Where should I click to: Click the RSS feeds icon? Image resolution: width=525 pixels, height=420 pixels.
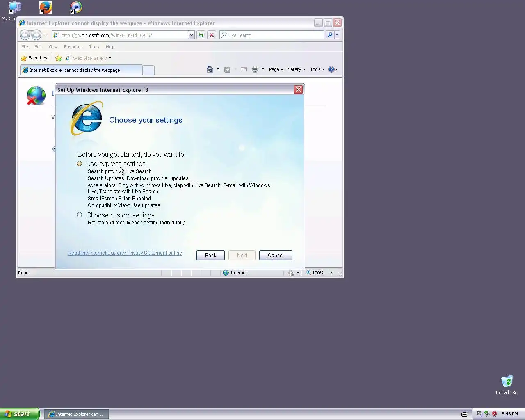point(227,70)
